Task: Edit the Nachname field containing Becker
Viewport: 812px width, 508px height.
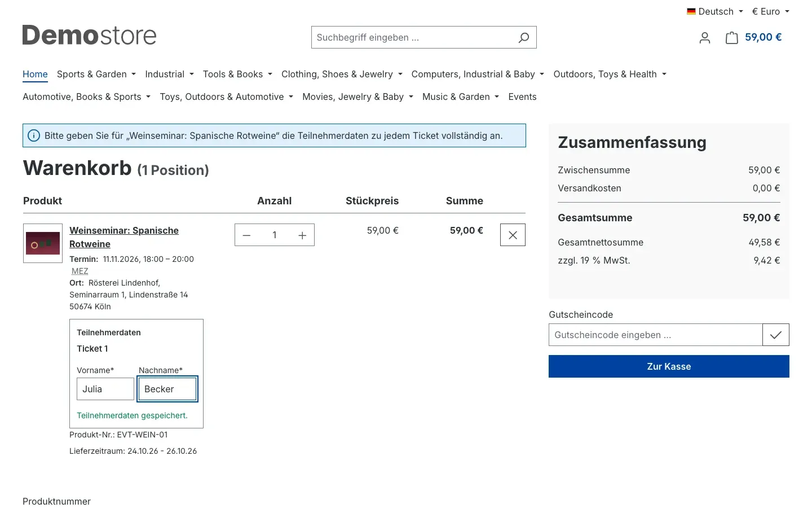Action: (167, 389)
